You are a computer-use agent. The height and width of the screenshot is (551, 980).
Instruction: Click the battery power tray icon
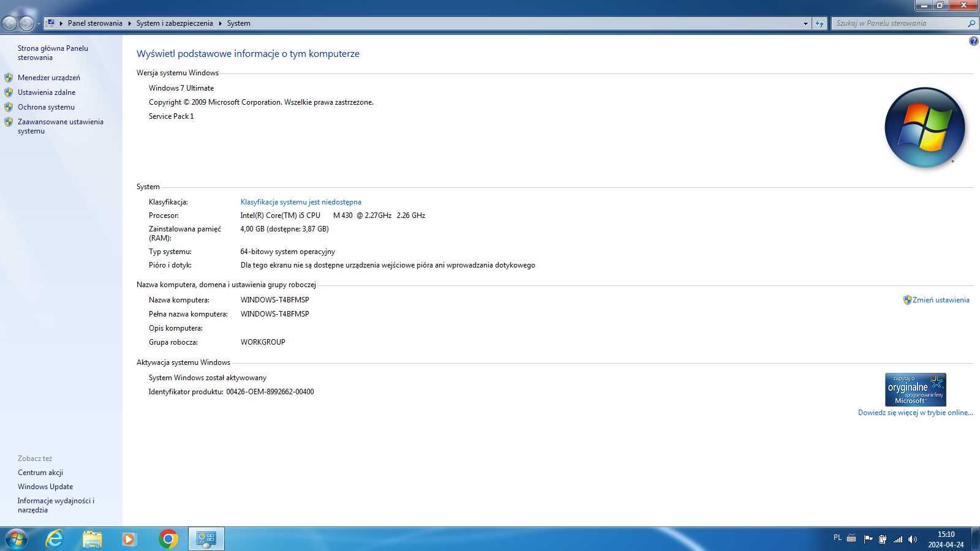point(883,539)
